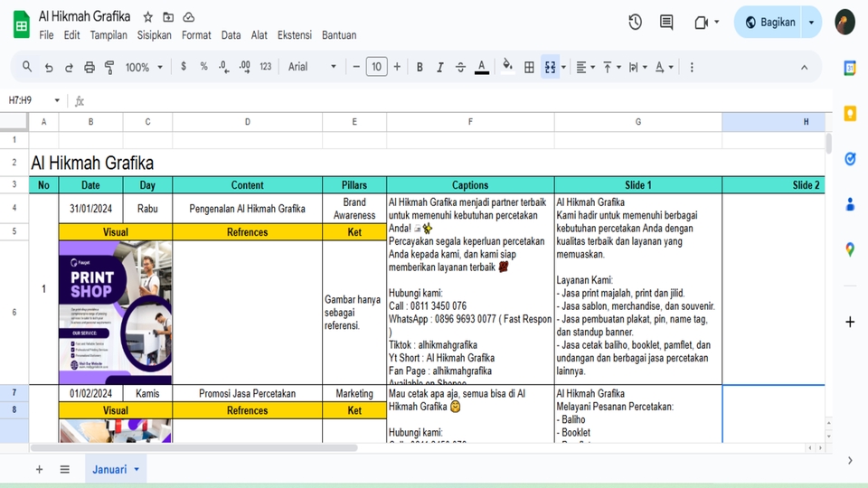
Task: Open the search menus magnifier
Action: [26, 67]
